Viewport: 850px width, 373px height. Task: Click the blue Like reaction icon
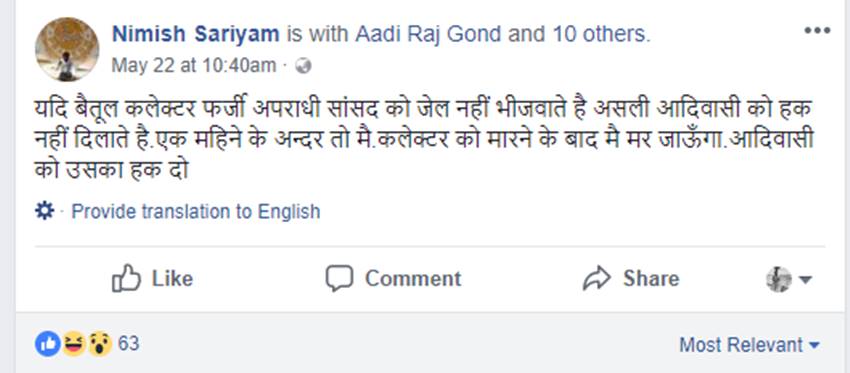coord(48,344)
